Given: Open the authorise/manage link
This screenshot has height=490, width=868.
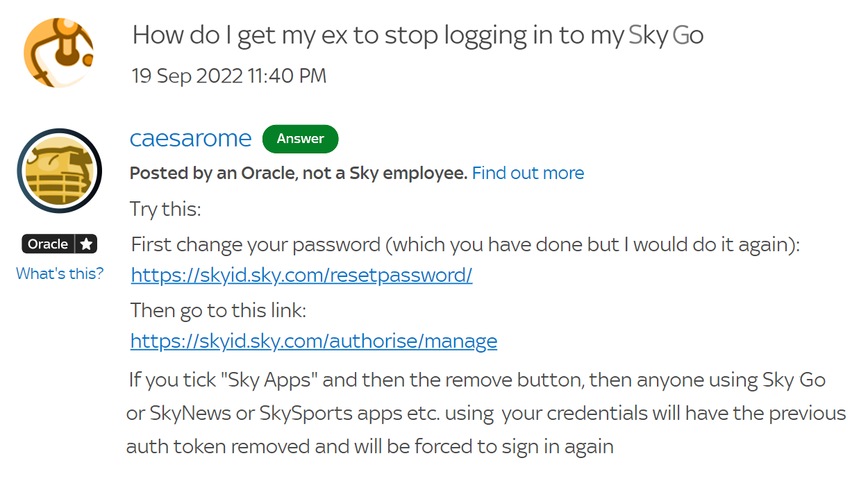Looking at the screenshot, I should 313,341.
